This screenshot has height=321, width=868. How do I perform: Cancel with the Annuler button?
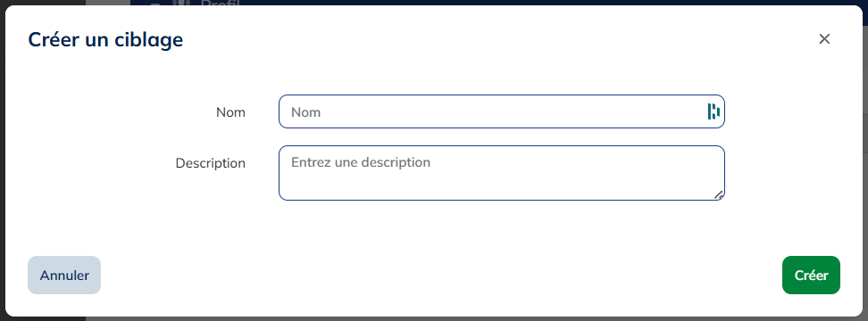pos(64,276)
